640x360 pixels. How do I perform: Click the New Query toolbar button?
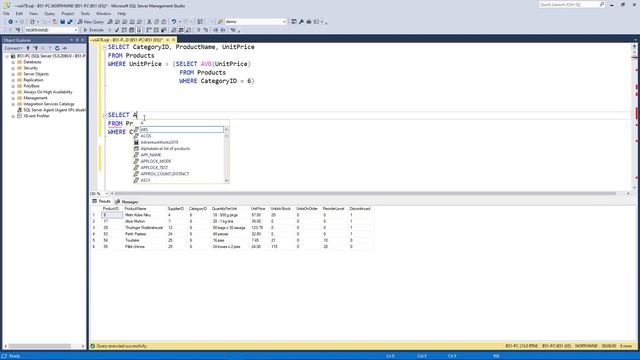(x=91, y=22)
